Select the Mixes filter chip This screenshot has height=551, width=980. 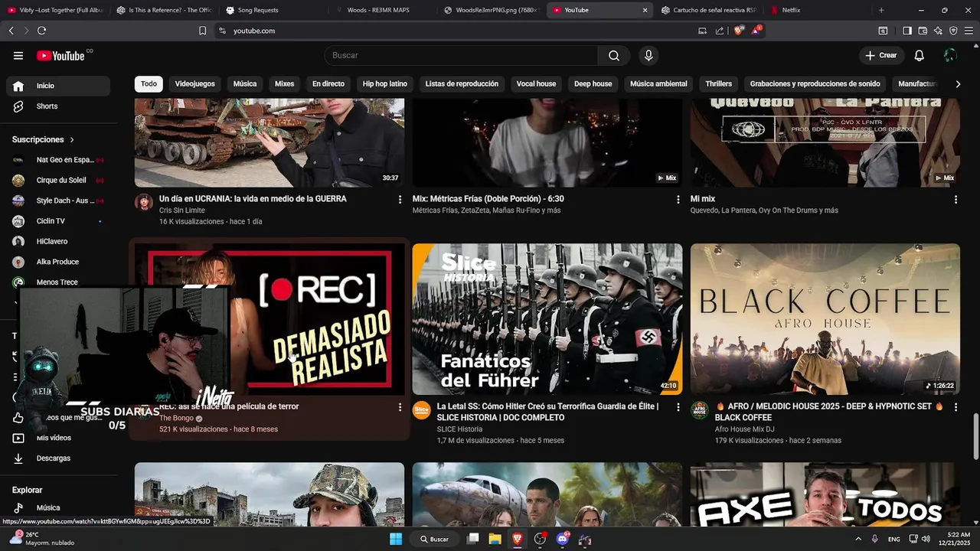pos(284,83)
